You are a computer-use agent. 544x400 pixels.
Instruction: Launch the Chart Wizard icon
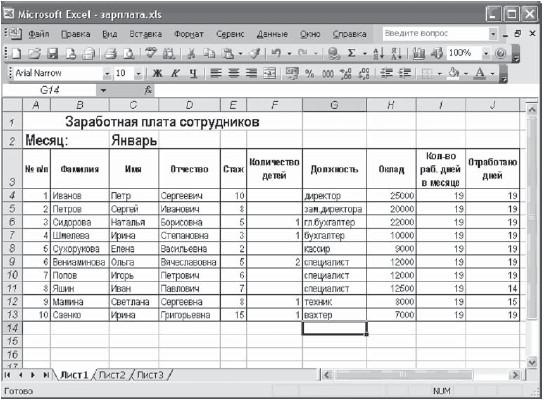(x=419, y=54)
